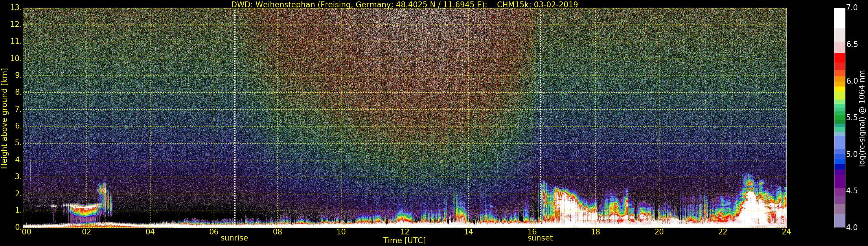Click the "12" time axis tick label
Viewport: 868px width, 246px height.
405,232
